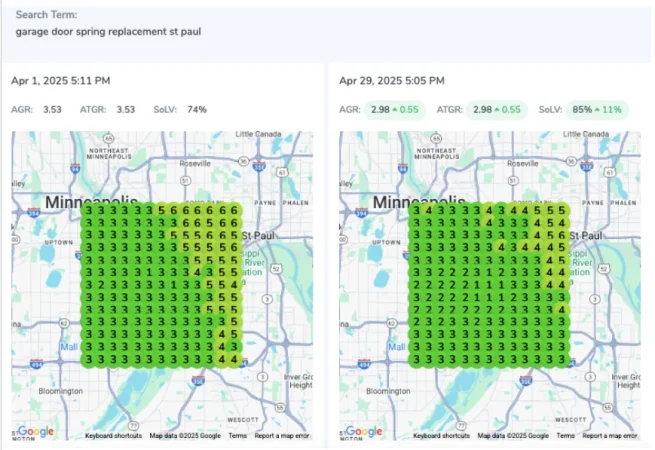Image resolution: width=655 pixels, height=450 pixels.
Task: Click Interstate 394 shield on the Apr 1 map
Action: [33, 212]
